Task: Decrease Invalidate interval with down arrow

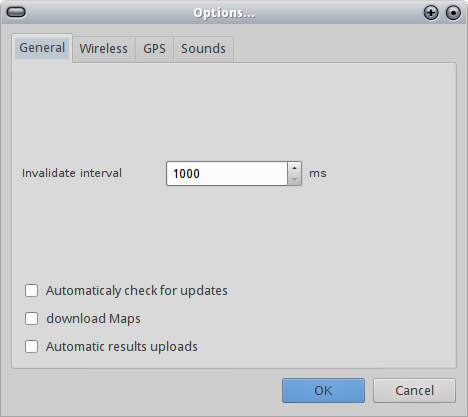Action: 294,179
